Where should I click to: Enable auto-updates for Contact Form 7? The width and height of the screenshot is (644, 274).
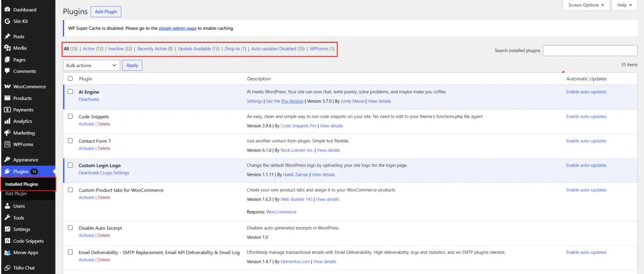tap(586, 141)
